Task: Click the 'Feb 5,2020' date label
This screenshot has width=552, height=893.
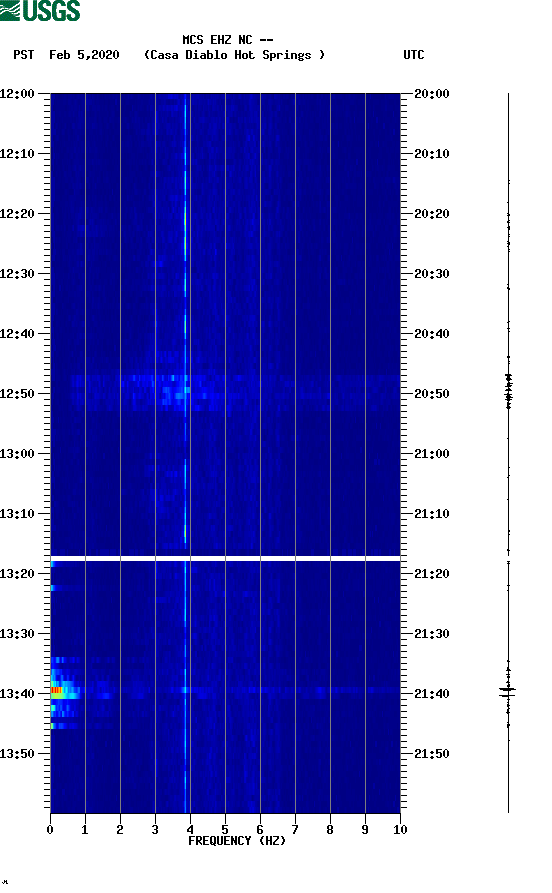Action: click(84, 55)
